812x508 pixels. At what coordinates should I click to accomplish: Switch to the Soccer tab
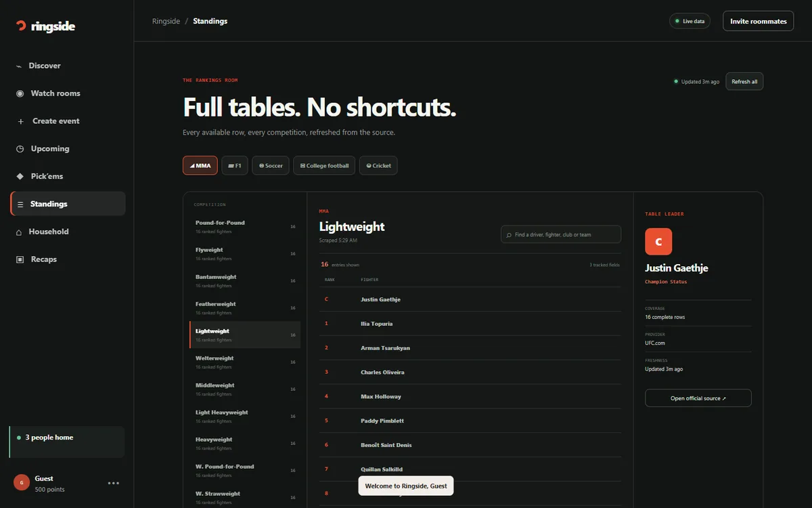click(271, 165)
